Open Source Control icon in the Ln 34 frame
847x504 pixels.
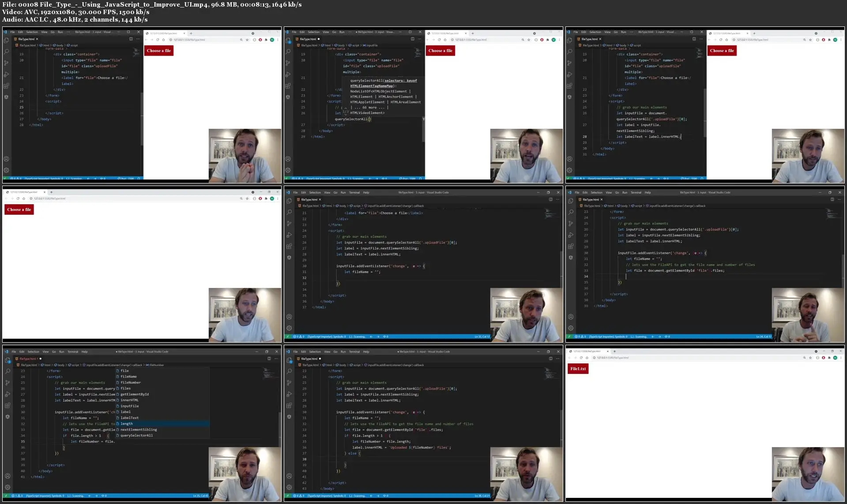(x=571, y=224)
